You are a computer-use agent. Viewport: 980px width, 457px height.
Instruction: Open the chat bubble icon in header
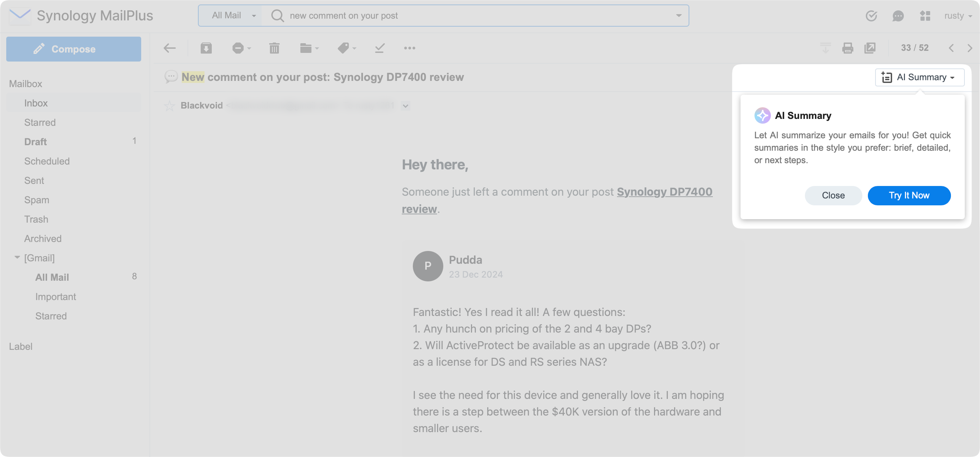click(x=898, y=16)
